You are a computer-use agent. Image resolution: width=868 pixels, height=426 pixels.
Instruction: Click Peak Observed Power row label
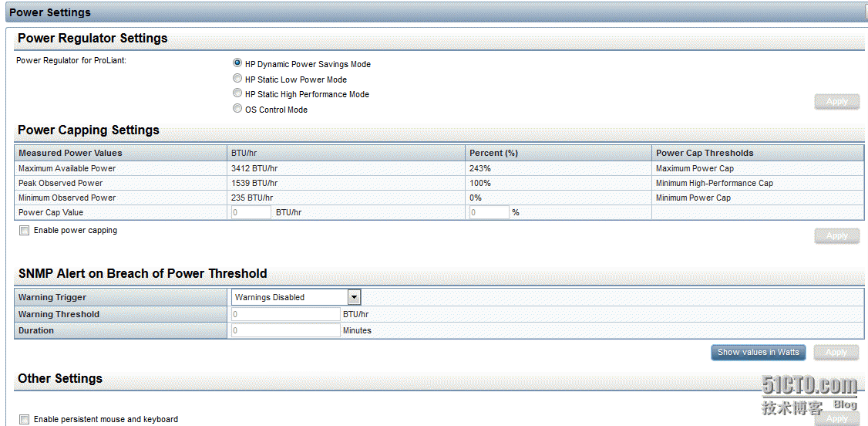tap(60, 183)
